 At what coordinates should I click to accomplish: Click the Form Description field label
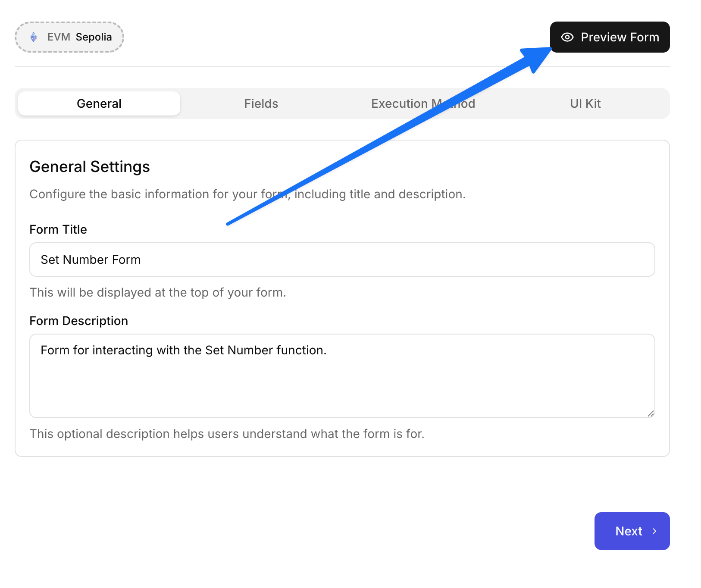[x=79, y=321]
